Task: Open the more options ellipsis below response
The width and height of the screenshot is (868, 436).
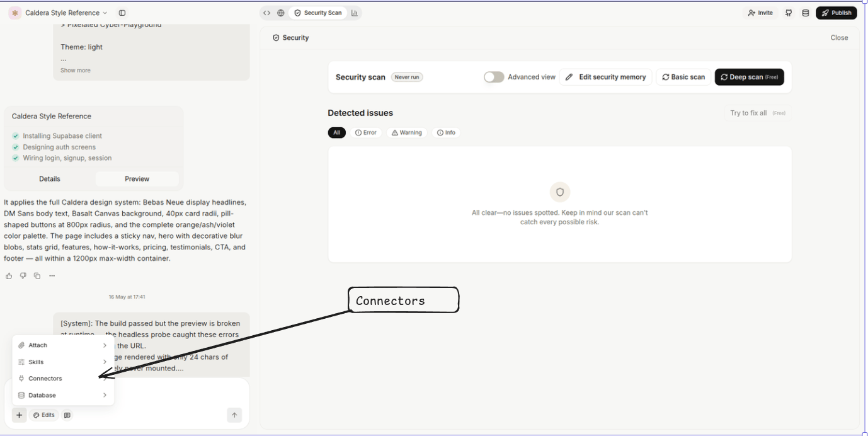Action: click(52, 276)
